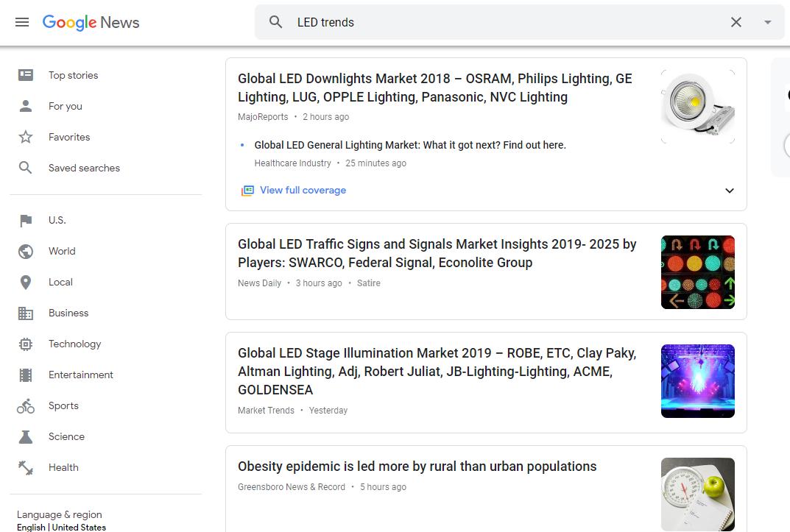Click the Local map pin icon
This screenshot has width=790, height=532.
tap(26, 283)
